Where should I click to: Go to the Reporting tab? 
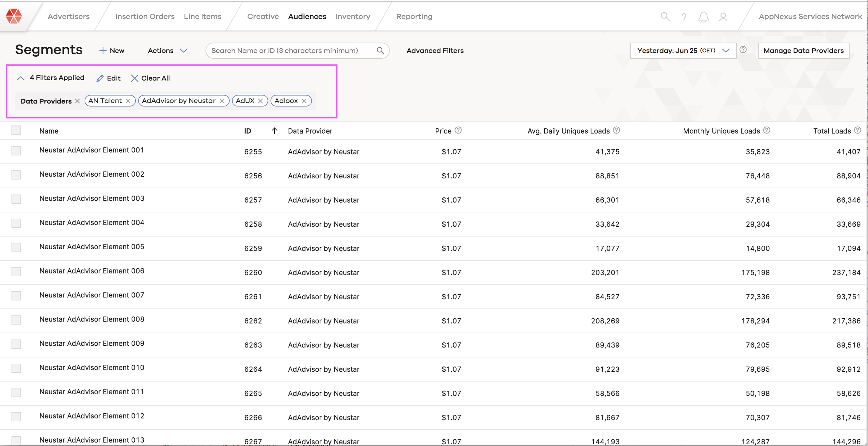pyautogui.click(x=414, y=16)
